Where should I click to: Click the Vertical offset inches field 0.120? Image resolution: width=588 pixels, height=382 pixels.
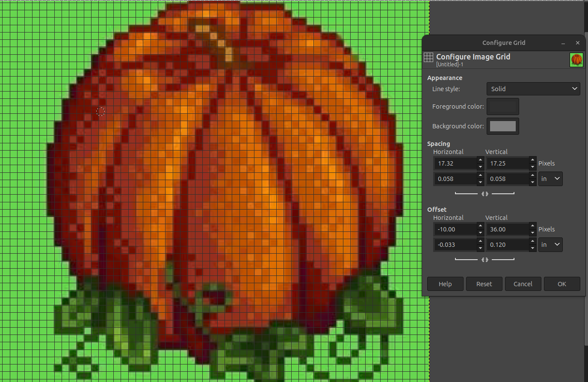(507, 245)
